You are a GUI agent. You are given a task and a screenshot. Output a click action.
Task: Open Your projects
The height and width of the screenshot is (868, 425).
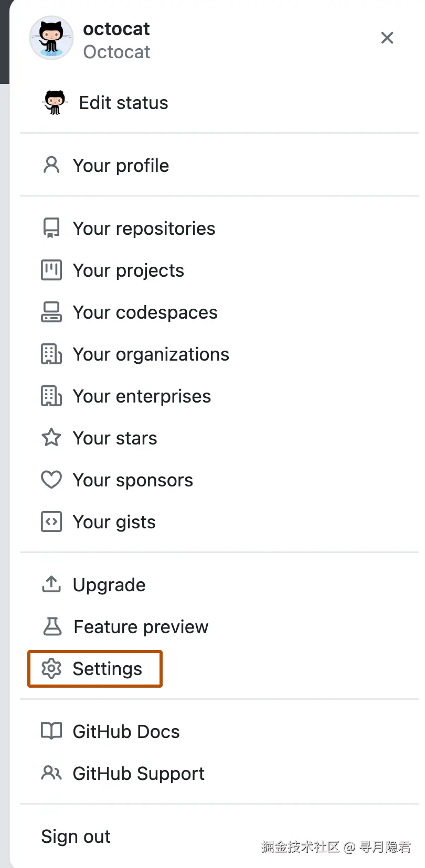(x=129, y=270)
